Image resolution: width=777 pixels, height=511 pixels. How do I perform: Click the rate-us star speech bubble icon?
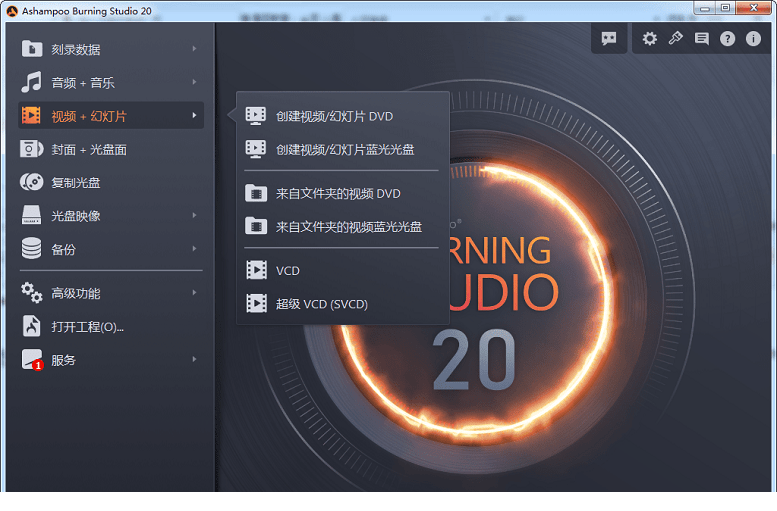[608, 39]
